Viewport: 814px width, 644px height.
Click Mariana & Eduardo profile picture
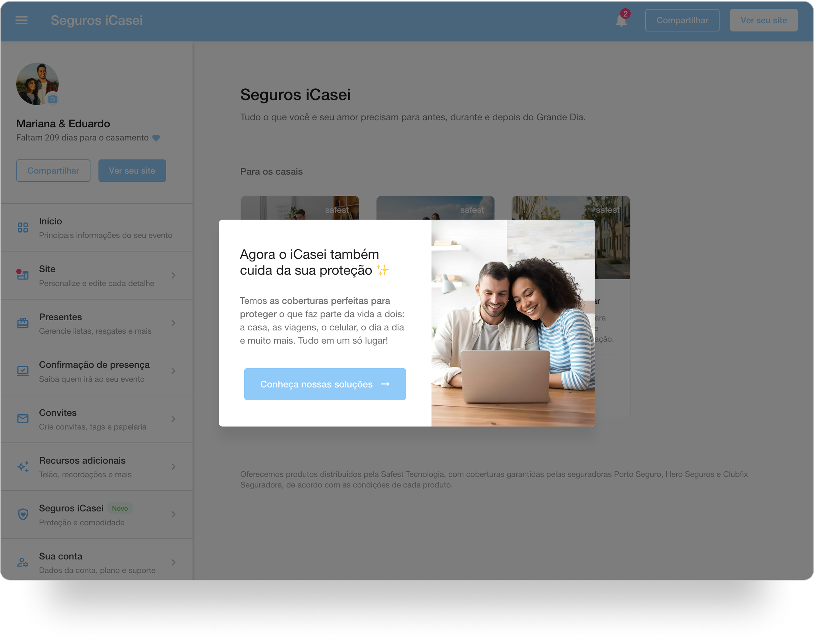pyautogui.click(x=37, y=84)
